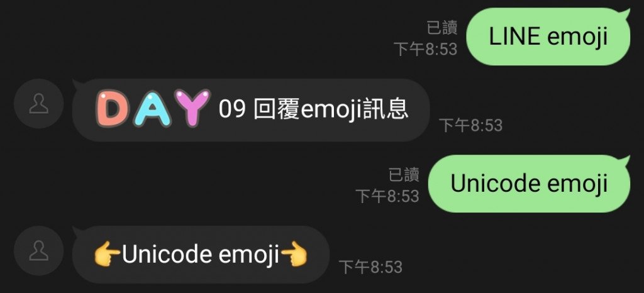Click the blue letter A emoji
The height and width of the screenshot is (293, 644).
[x=152, y=109]
